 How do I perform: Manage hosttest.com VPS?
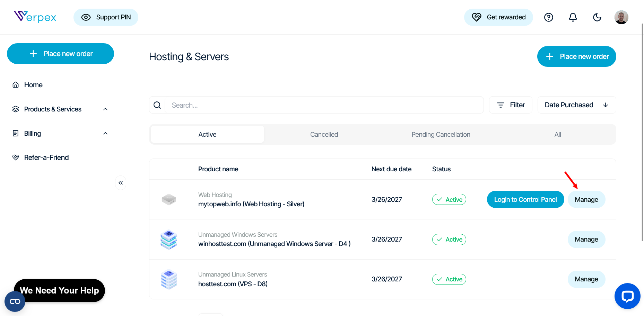point(586,279)
